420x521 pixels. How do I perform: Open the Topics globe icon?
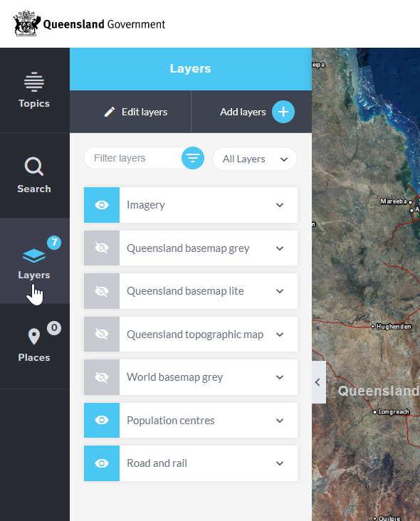pos(34,82)
